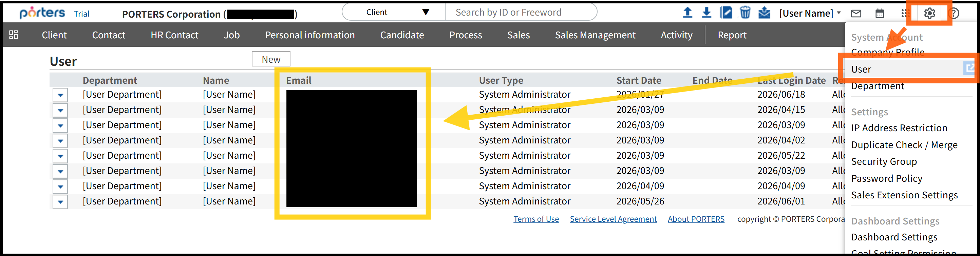Click the Department column header

point(110,80)
